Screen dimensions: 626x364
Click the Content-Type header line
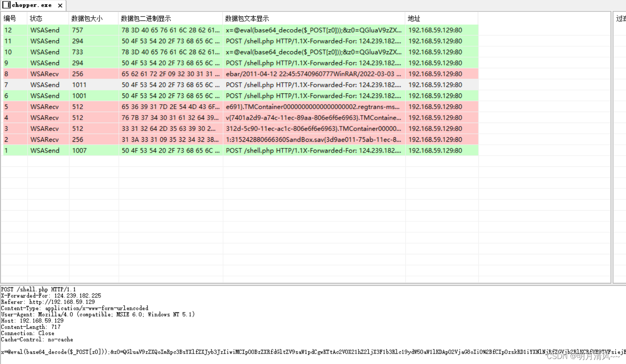pos(75,308)
